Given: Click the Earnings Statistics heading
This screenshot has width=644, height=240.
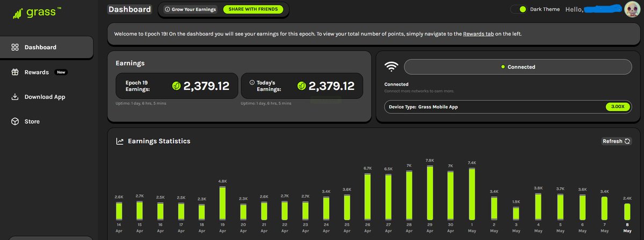Looking at the screenshot, I should pyautogui.click(x=159, y=141).
